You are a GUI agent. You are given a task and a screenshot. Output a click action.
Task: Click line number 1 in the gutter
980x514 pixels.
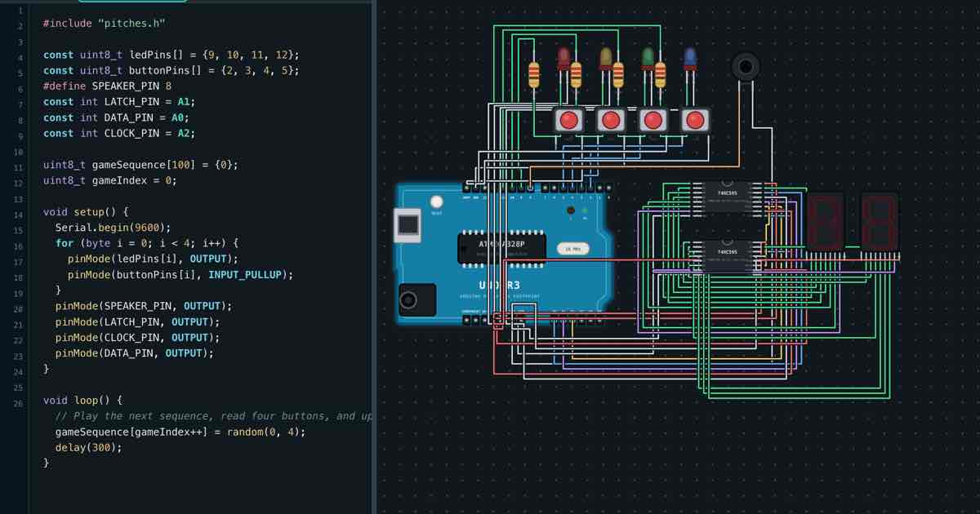point(20,11)
